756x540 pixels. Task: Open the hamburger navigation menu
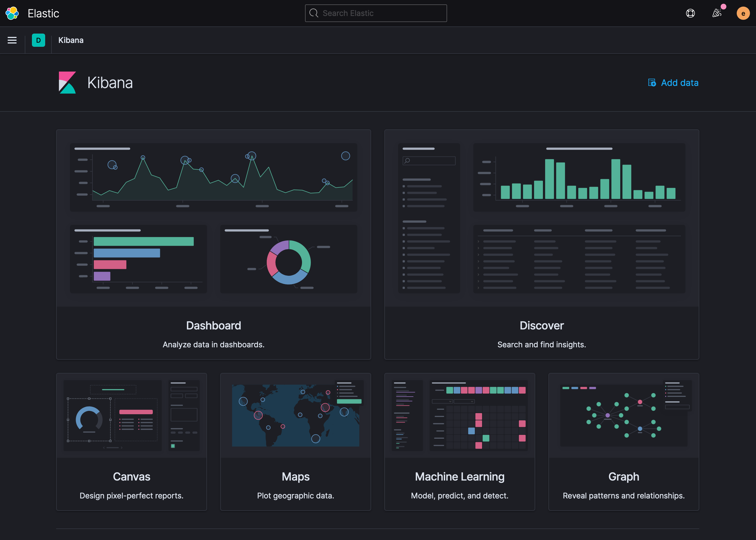click(x=12, y=40)
